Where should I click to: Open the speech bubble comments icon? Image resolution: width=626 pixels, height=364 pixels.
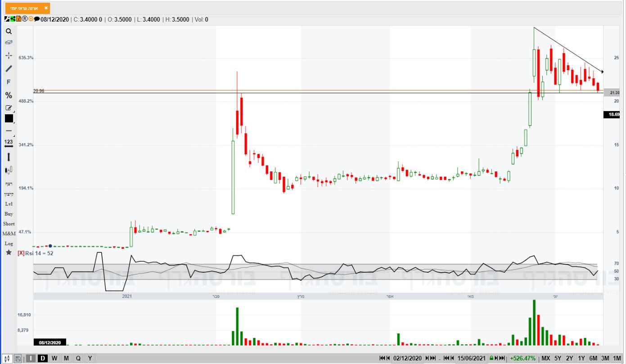click(x=37, y=19)
